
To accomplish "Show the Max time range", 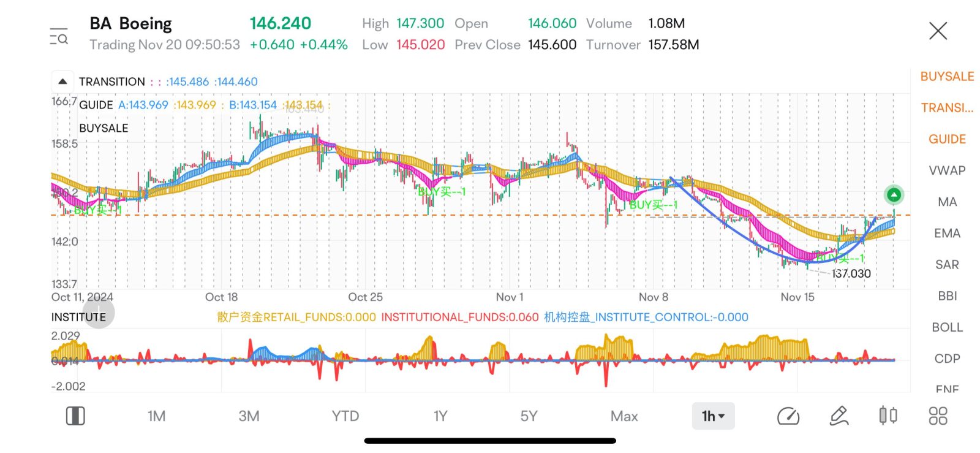I will [x=624, y=416].
